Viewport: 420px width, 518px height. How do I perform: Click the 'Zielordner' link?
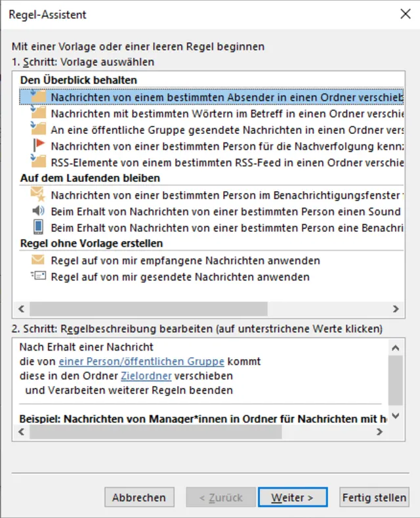coord(146,376)
